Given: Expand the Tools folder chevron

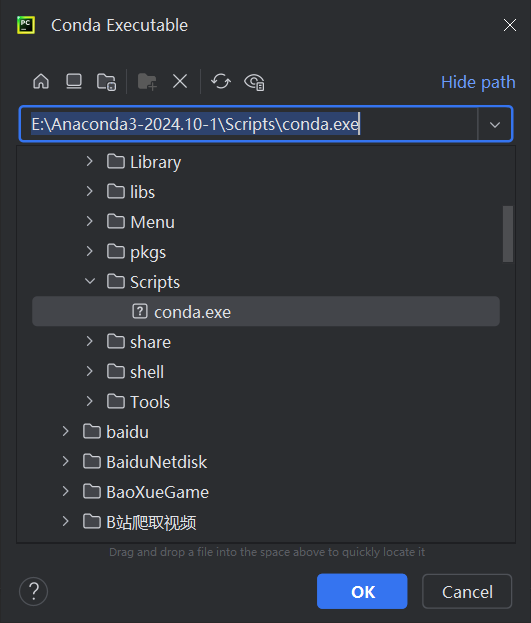Looking at the screenshot, I should 90,402.
